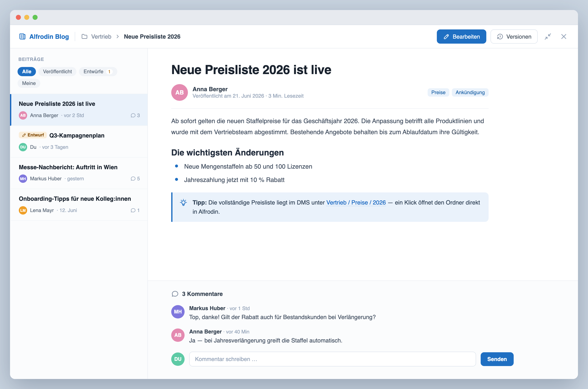
Task: Click the breadcrumb chevron after Vertrieb
Action: tap(118, 37)
